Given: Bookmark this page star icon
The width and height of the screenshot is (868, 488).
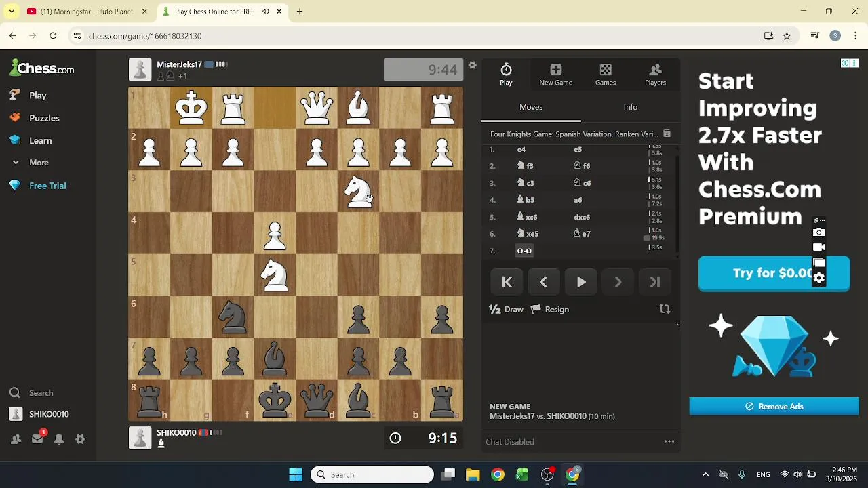Looking at the screenshot, I should point(787,35).
